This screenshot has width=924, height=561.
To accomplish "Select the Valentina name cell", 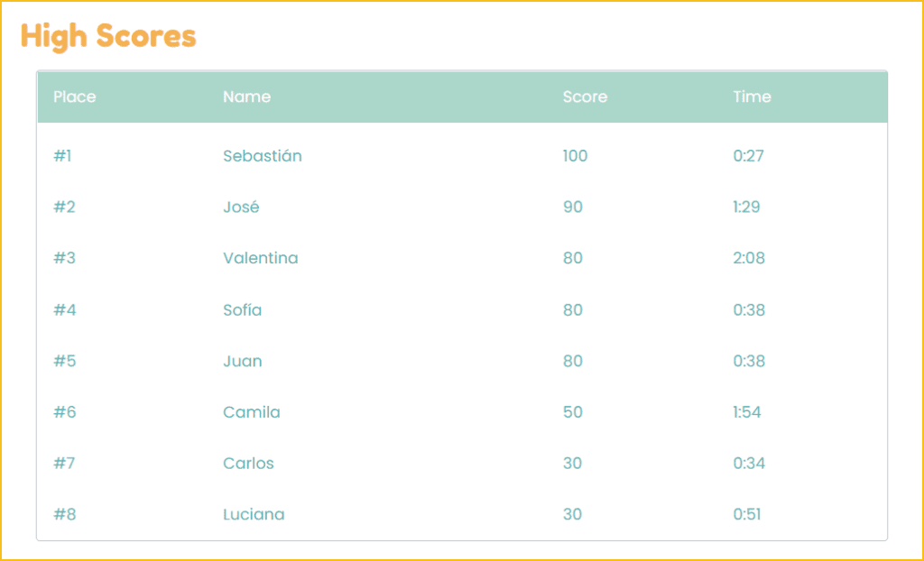I will [261, 258].
